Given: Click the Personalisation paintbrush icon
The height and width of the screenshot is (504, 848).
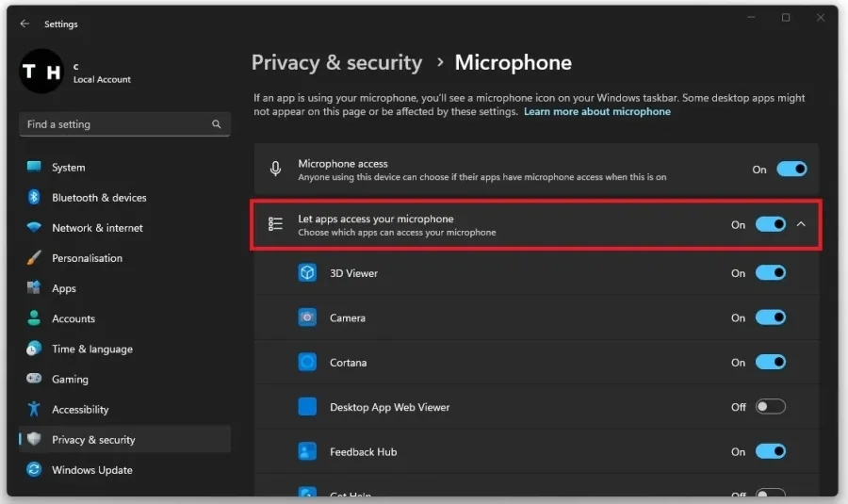Looking at the screenshot, I should [x=34, y=257].
